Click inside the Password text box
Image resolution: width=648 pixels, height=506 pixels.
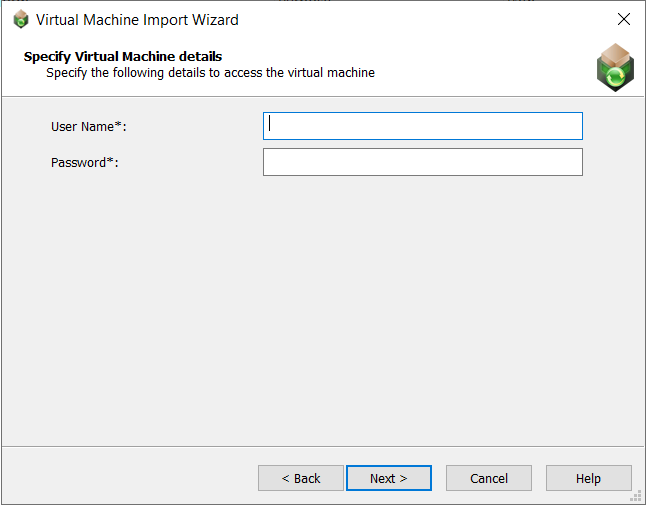[x=422, y=162]
